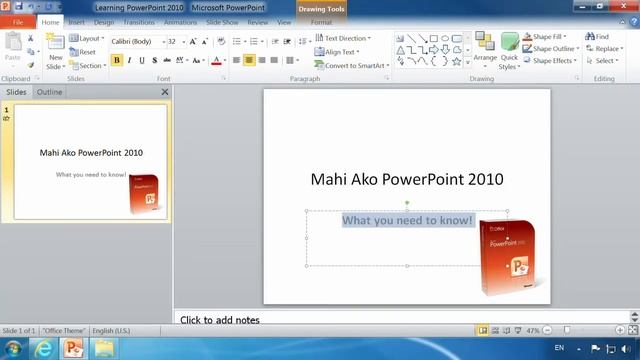Click Convert to SmartArt button

[352, 65]
